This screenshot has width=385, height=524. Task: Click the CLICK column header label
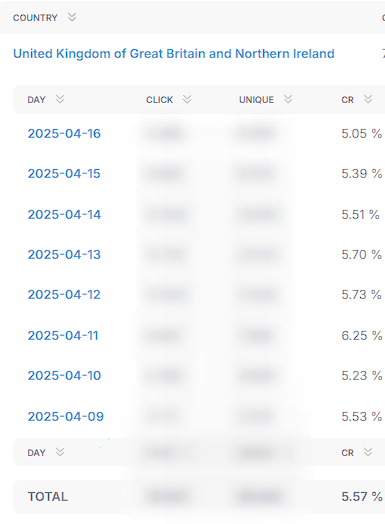159,100
